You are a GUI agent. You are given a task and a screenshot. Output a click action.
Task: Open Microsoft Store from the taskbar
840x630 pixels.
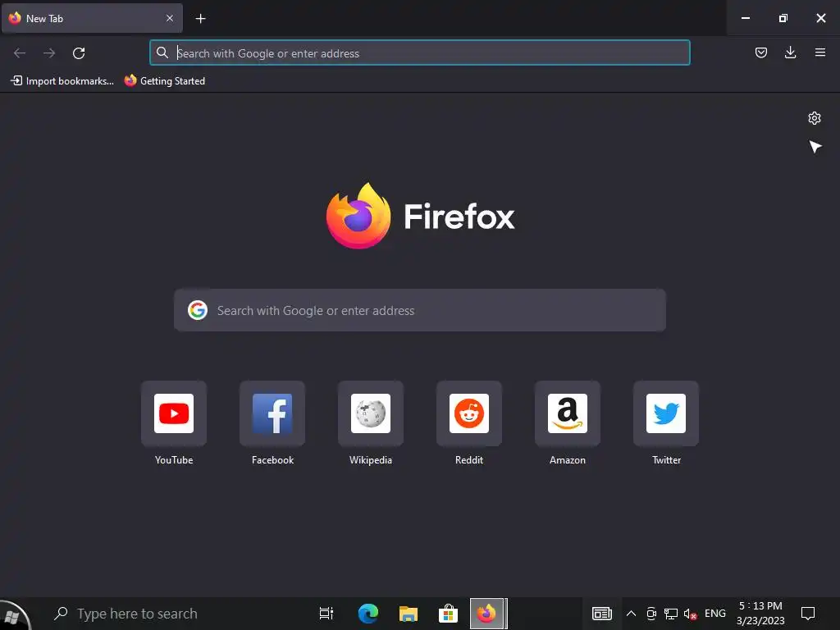[x=448, y=614]
